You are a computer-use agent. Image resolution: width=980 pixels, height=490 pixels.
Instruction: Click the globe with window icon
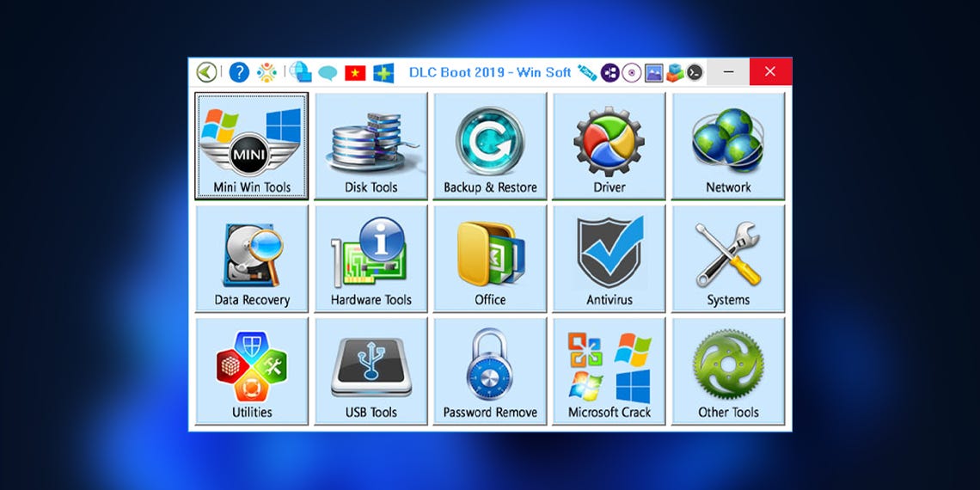[301, 72]
